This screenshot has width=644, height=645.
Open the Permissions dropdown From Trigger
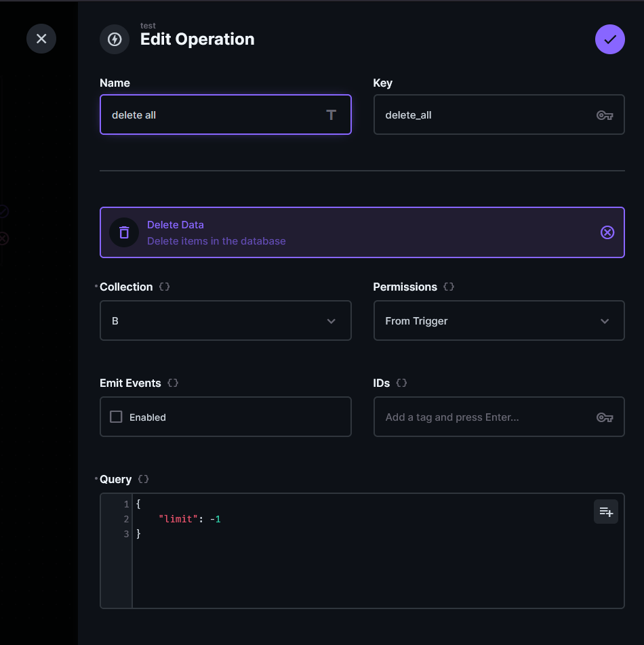click(499, 320)
